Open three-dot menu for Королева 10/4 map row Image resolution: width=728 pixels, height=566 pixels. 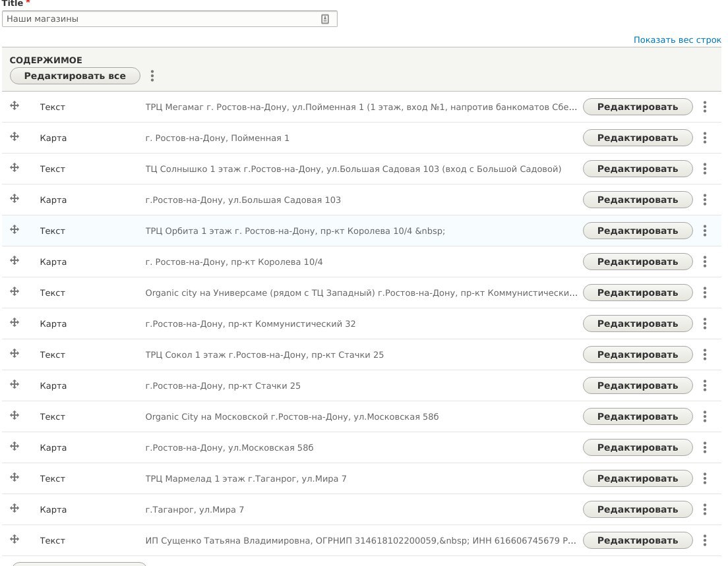point(705,262)
